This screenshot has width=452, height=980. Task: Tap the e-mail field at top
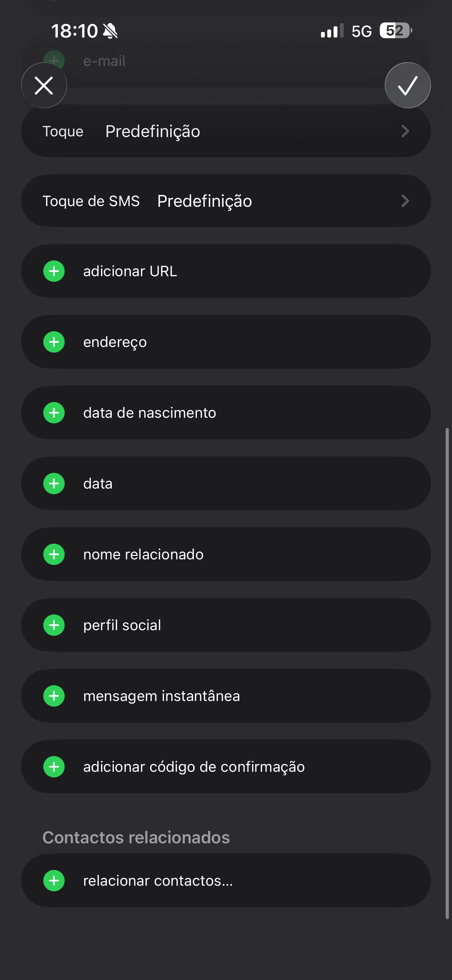pyautogui.click(x=104, y=61)
